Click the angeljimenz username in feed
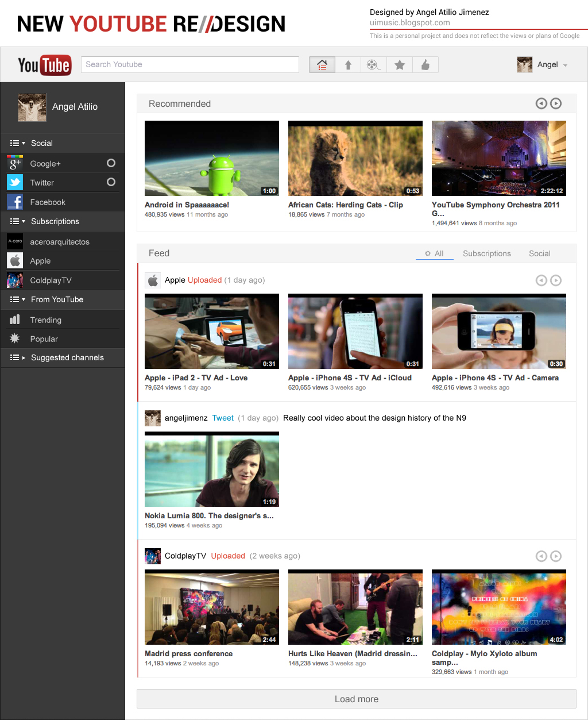588x720 pixels. click(x=186, y=418)
